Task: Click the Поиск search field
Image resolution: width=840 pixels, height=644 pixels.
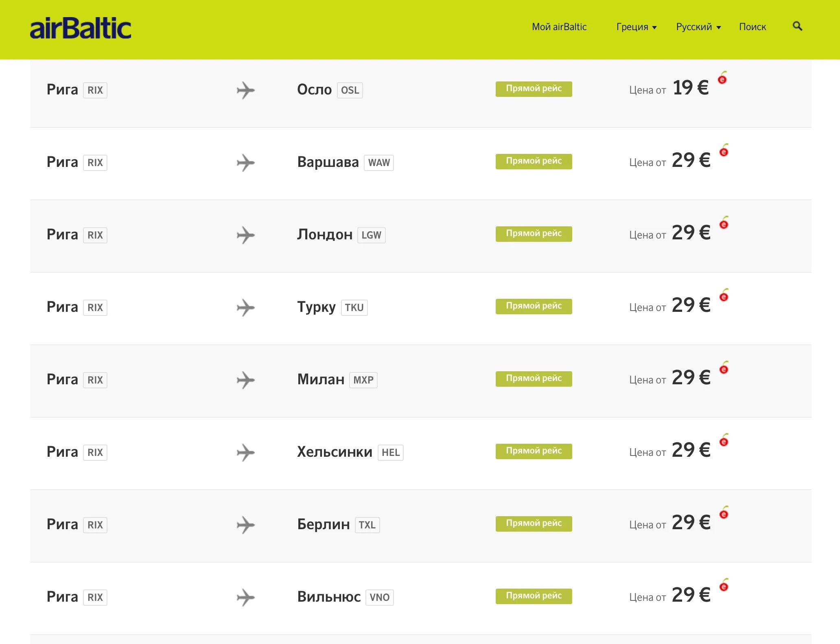Action: coord(752,27)
